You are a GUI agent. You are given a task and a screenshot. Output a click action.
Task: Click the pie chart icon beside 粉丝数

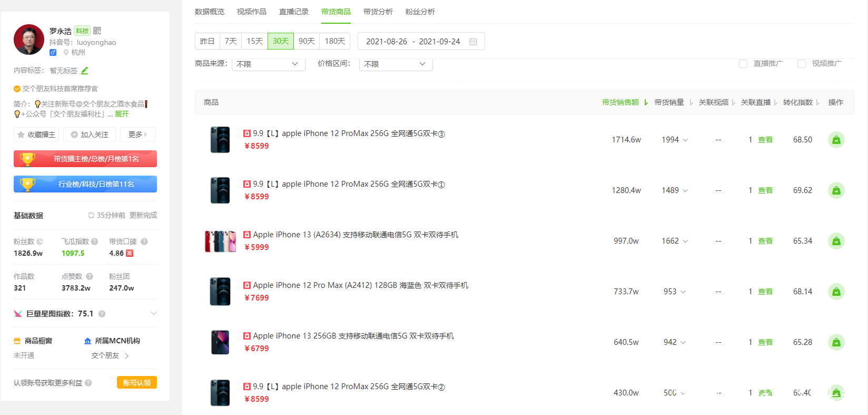(x=40, y=242)
